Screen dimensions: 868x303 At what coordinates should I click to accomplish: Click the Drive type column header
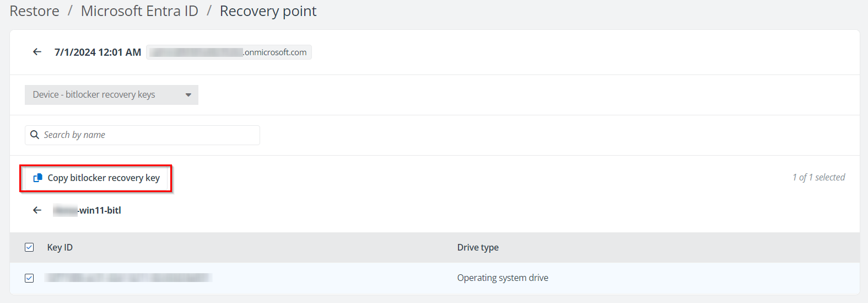coord(478,247)
